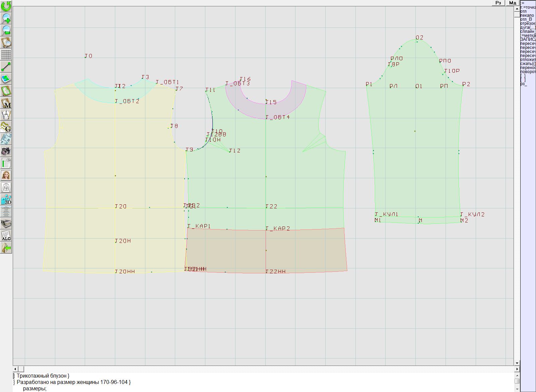
Task: Click the green refresh arrow icon
Action: (6, 6)
